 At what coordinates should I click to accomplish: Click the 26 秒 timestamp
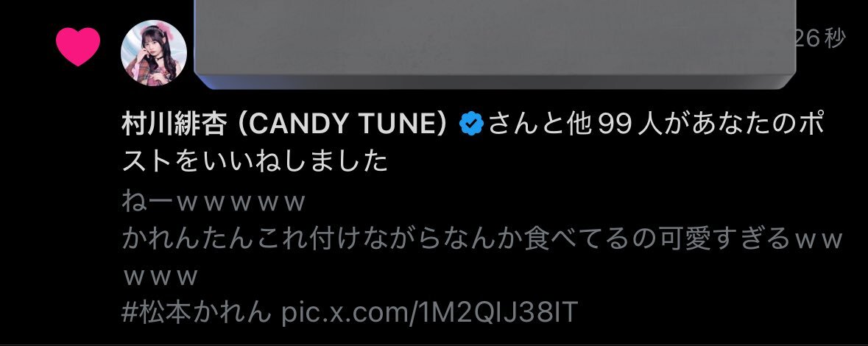tap(820, 39)
